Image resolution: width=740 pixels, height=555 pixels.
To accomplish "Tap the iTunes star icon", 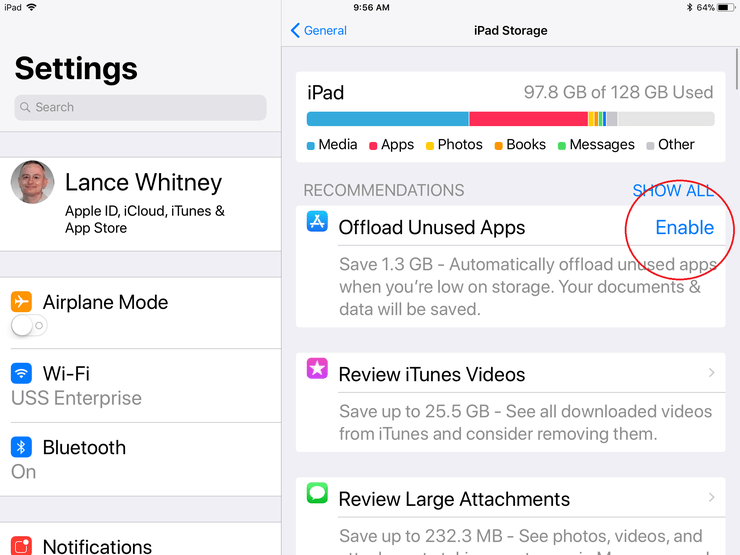I will pos(317,368).
